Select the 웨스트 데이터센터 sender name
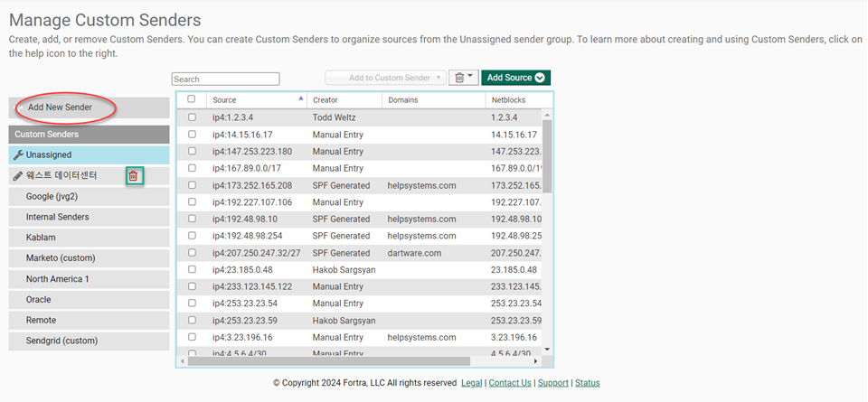This screenshot has height=402, width=868. click(61, 176)
